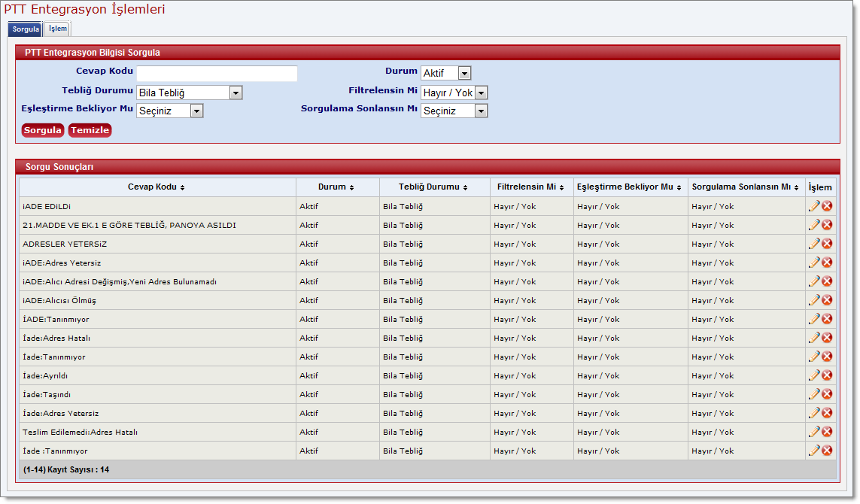Screen dimensions: 860x504
Task: Edit the iADE:Alıcısı Ölmüş row
Action: (814, 300)
